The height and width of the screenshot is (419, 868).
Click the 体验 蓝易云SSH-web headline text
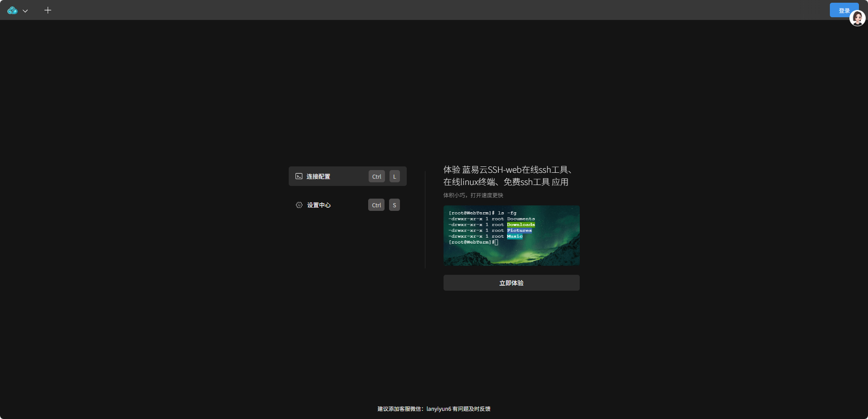click(x=508, y=176)
